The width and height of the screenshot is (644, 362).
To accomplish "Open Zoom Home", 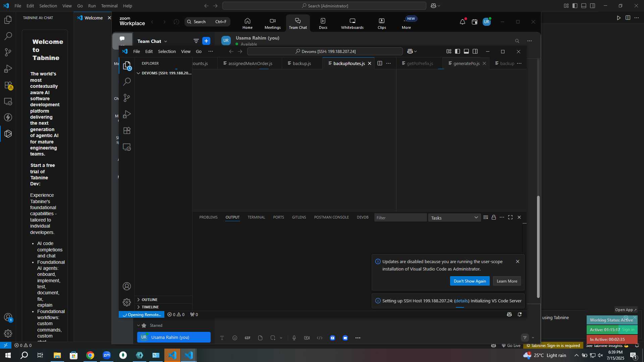I will (x=248, y=23).
